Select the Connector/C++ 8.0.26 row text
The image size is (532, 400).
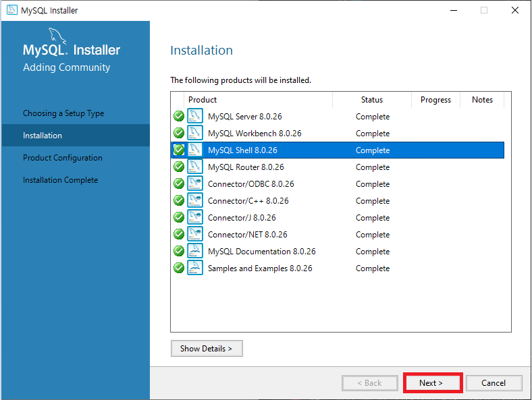tap(248, 201)
